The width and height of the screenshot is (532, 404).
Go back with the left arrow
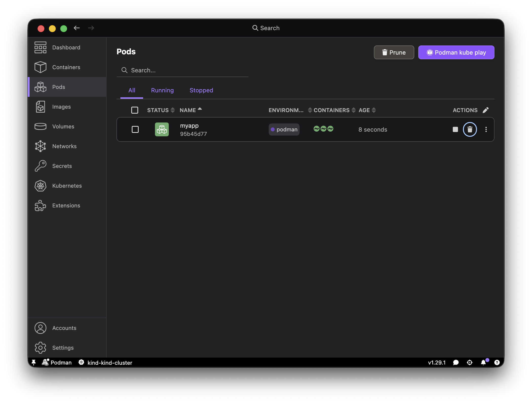tap(77, 28)
